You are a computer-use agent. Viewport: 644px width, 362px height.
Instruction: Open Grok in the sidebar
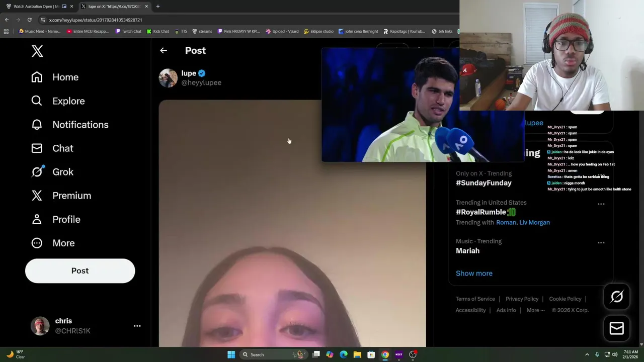click(x=52, y=171)
